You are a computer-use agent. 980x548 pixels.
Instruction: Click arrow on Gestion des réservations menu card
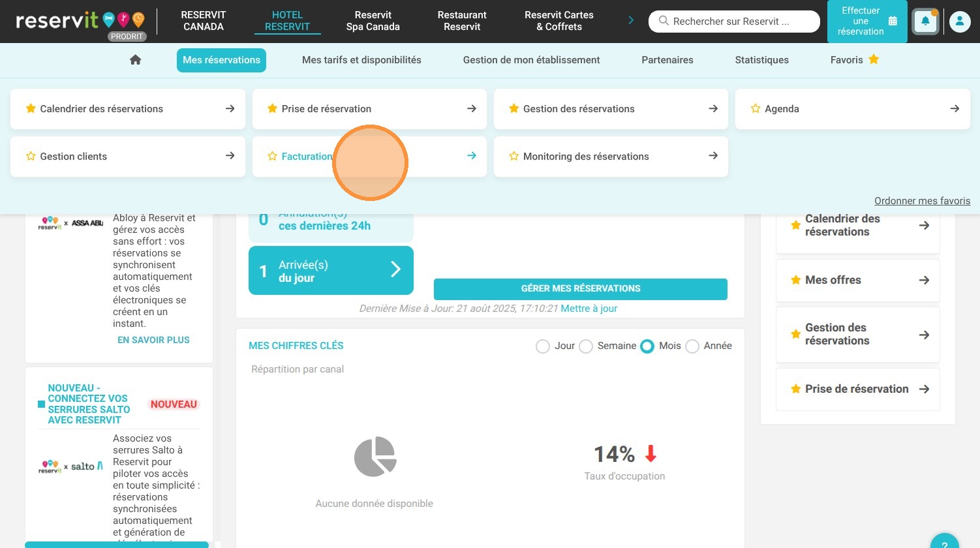(712, 108)
